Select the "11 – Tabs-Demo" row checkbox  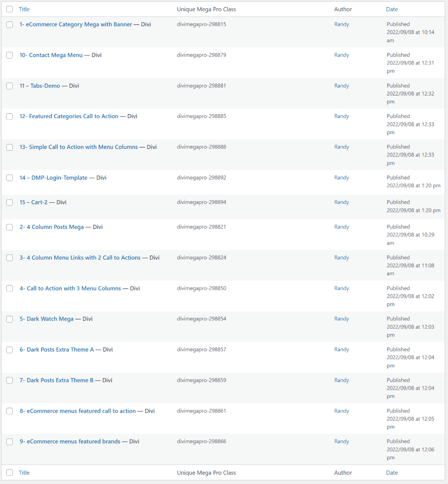pyautogui.click(x=9, y=86)
